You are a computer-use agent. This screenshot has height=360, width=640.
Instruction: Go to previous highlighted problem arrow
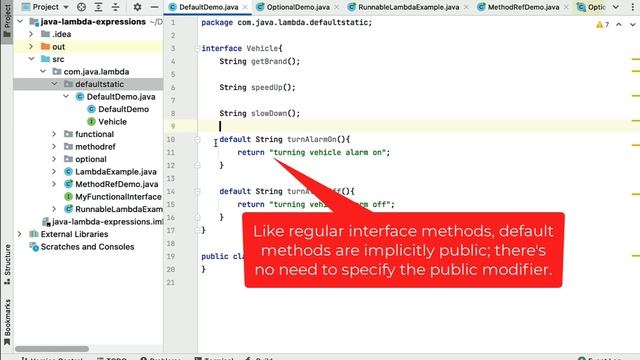[619, 25]
